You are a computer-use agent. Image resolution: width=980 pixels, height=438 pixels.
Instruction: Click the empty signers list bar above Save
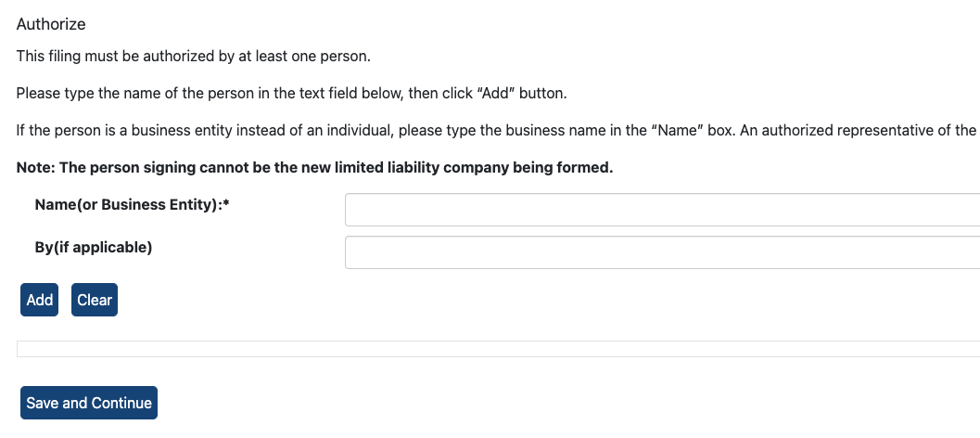pyautogui.click(x=498, y=349)
